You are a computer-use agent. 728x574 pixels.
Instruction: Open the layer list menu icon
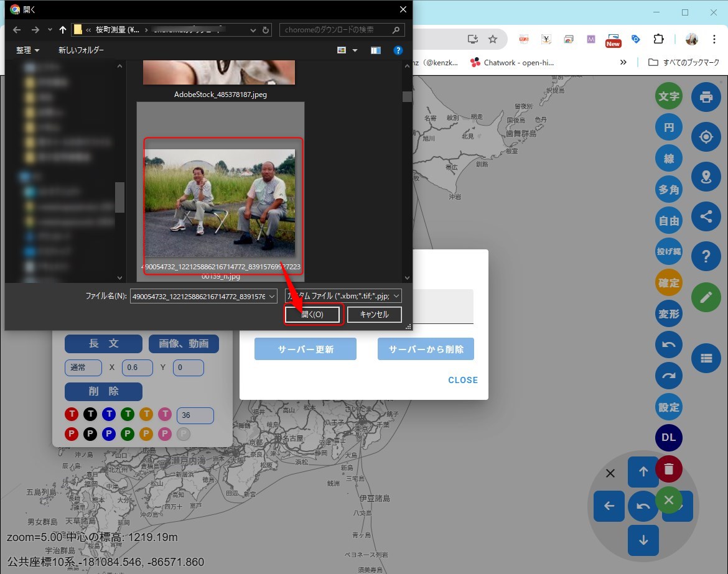(706, 358)
